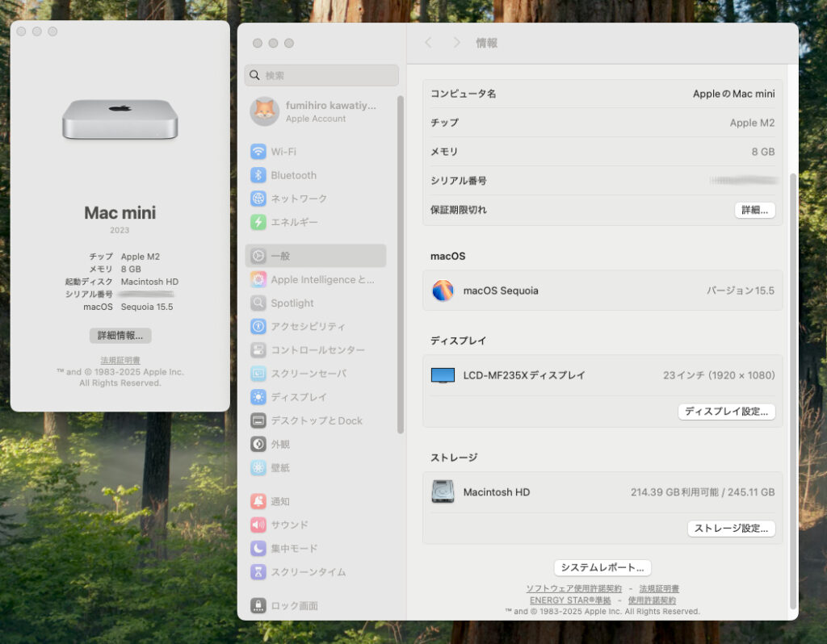Open the ロック画面 lock icon
Image resolution: width=827 pixels, height=644 pixels.
(x=258, y=605)
